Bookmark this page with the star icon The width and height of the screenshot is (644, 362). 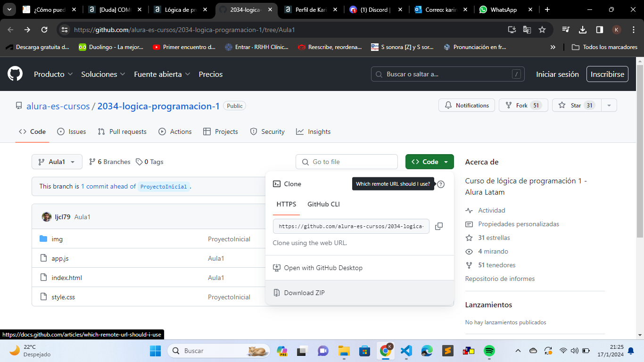click(x=542, y=30)
